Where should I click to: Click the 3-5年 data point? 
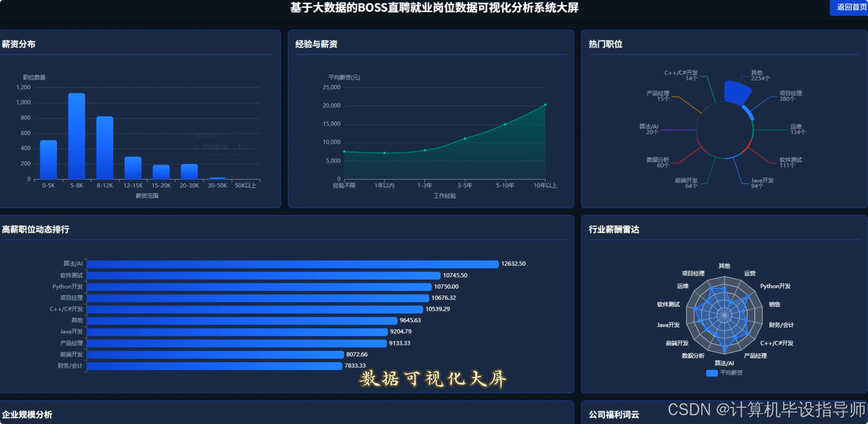[465, 138]
